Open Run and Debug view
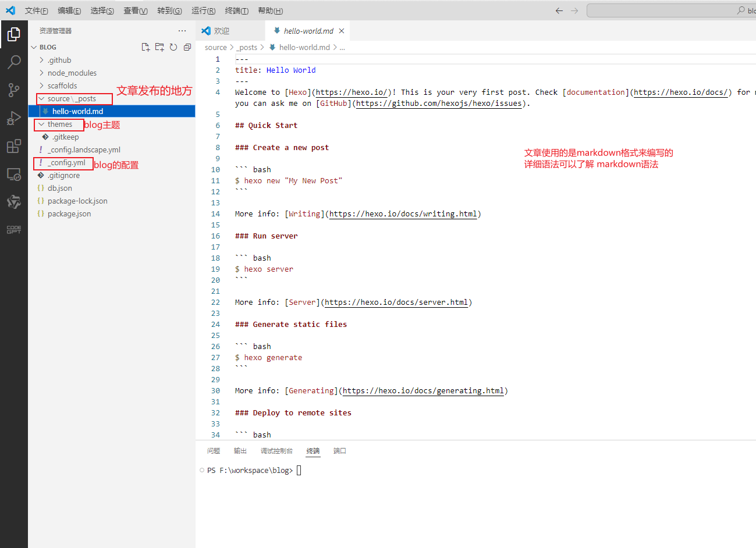Screen dimensions: 756x548 click(14, 118)
